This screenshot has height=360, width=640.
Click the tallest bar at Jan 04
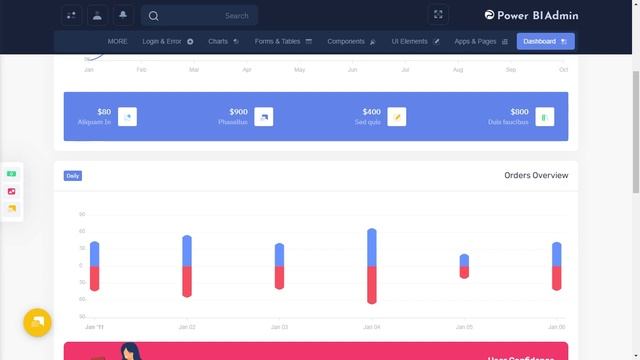point(372,266)
